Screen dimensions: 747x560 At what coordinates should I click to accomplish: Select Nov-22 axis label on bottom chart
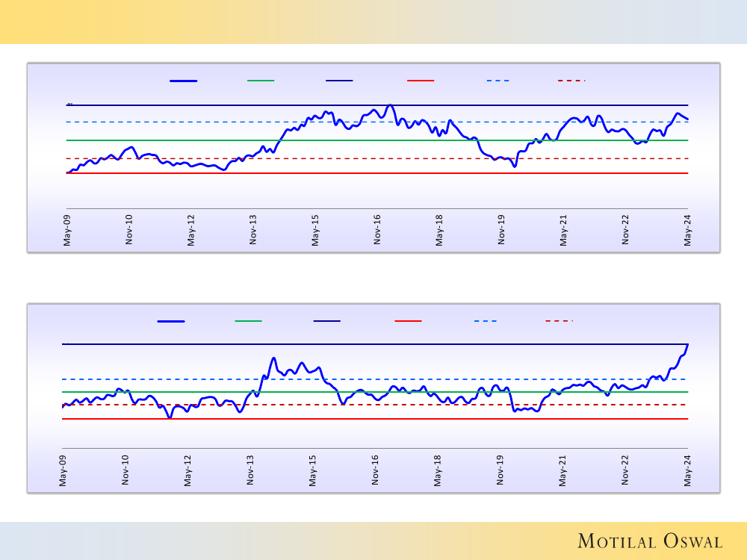(625, 470)
